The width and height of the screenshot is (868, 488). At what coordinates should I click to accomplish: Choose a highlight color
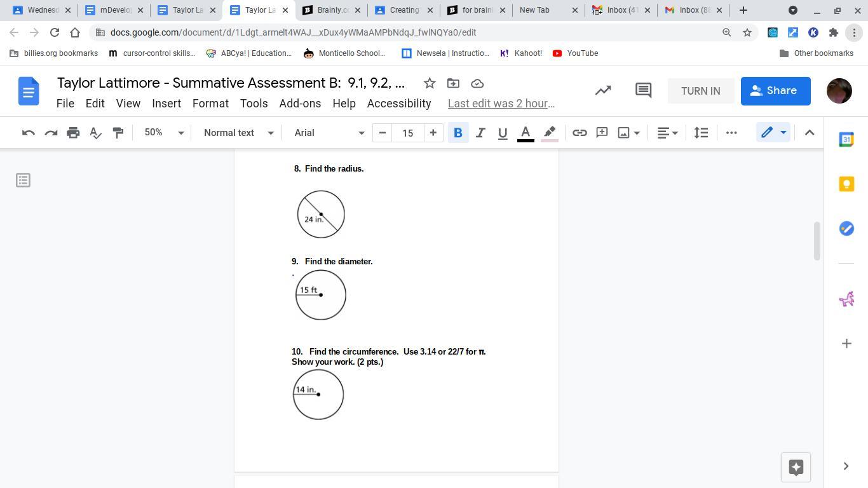pos(550,133)
